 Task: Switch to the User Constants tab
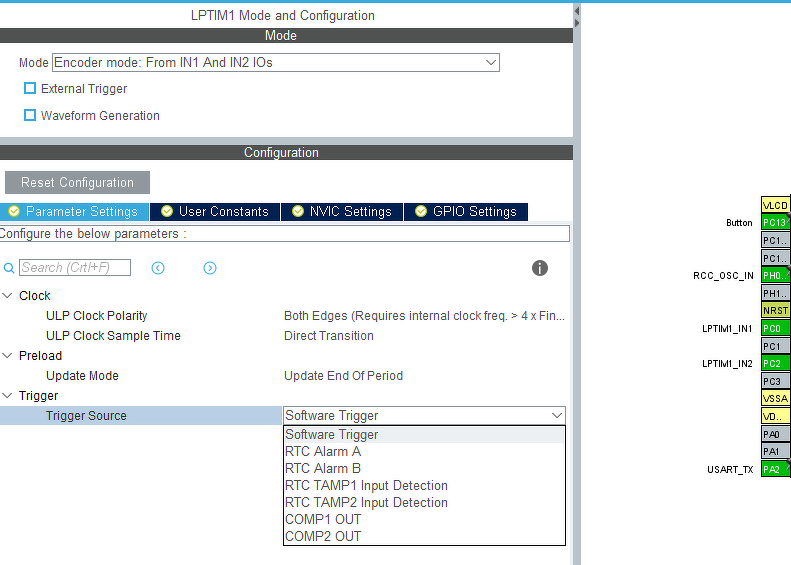pos(215,211)
